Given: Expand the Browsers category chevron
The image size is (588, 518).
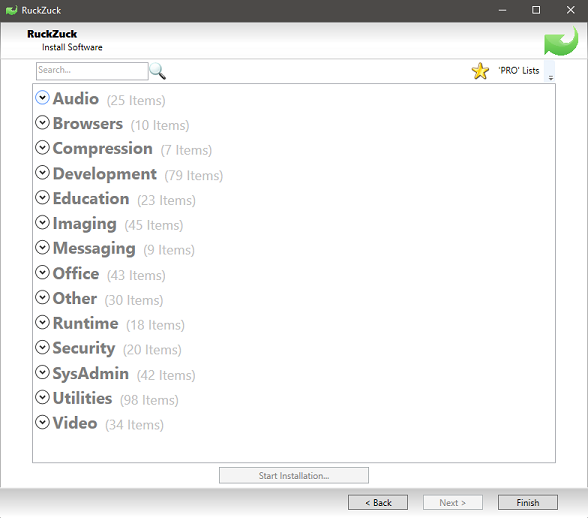Looking at the screenshot, I should (42, 123).
